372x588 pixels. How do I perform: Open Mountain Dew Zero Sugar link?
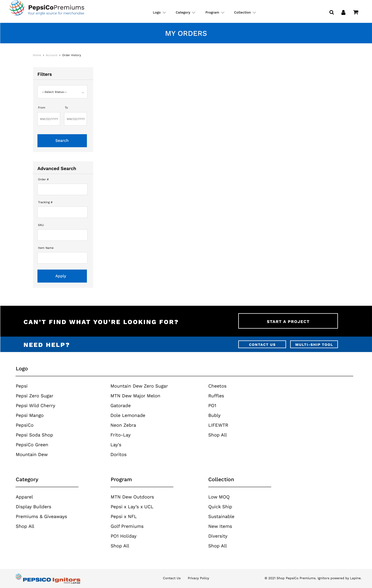point(139,386)
